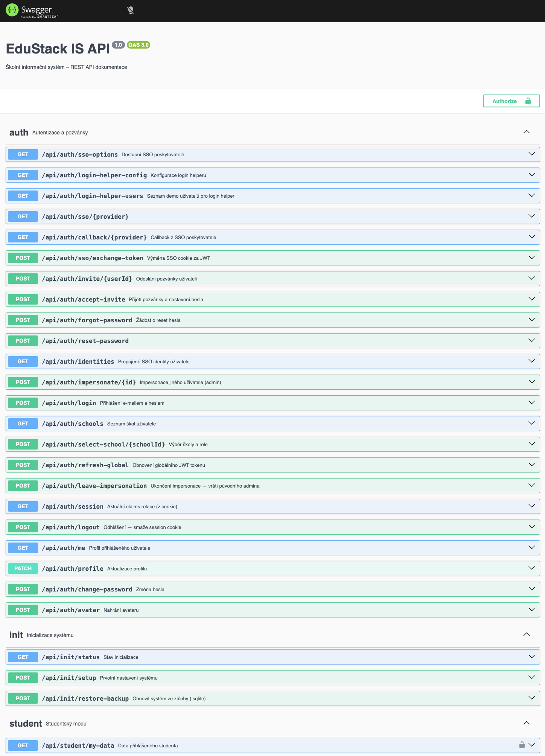Viewport: 545px width, 756px height.
Task: Expand /api/auth/login endpoint arrow
Action: click(532, 402)
